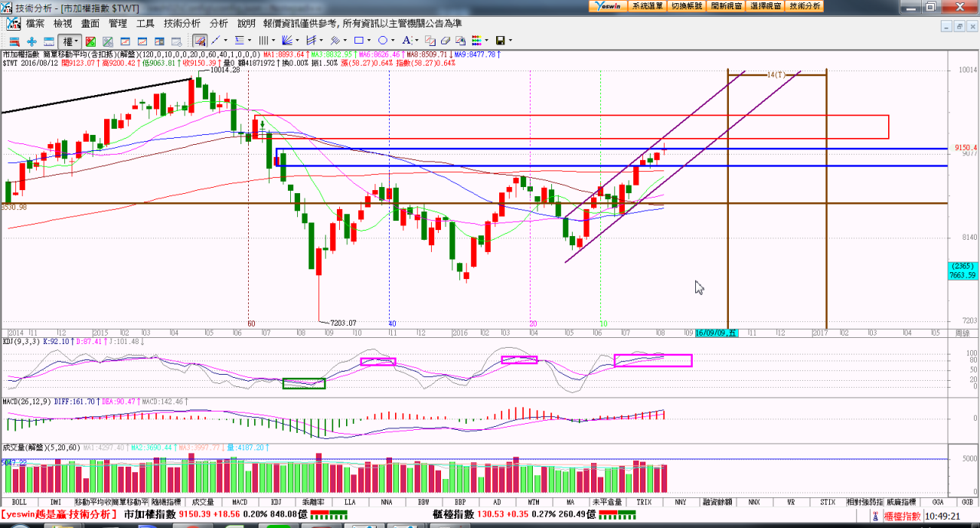
Task: Open the 工具 menu
Action: (145, 24)
